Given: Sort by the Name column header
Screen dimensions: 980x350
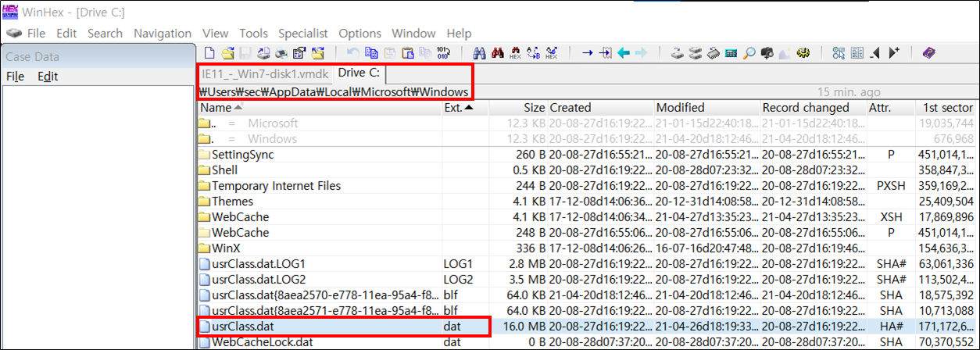Looking at the screenshot, I should [319, 107].
